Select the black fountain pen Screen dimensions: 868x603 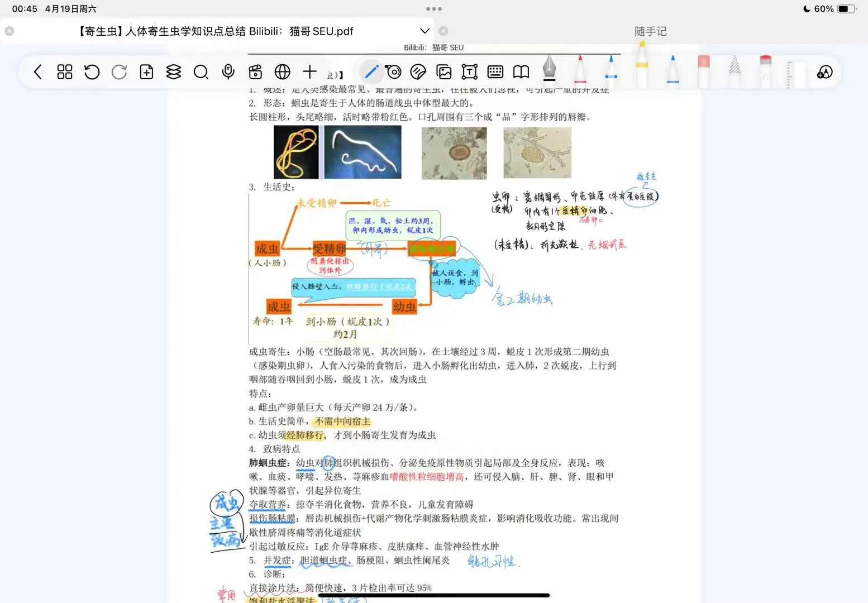(x=550, y=70)
